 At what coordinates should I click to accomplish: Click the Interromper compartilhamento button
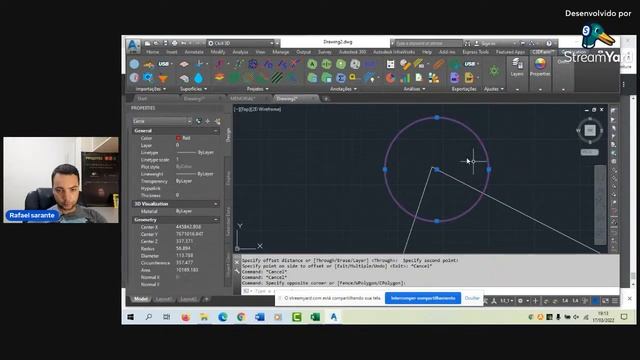point(423,298)
